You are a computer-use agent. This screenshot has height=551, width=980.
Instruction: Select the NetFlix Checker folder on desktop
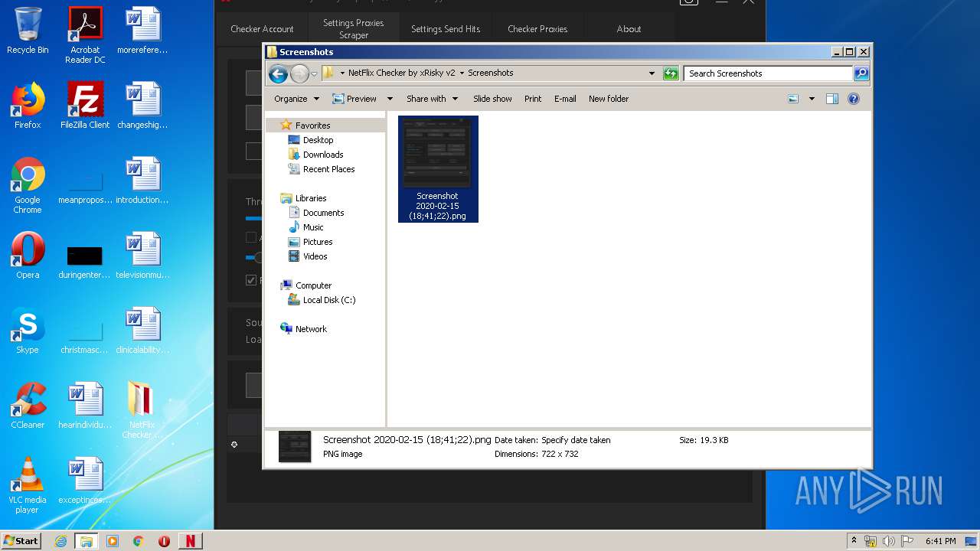142,410
